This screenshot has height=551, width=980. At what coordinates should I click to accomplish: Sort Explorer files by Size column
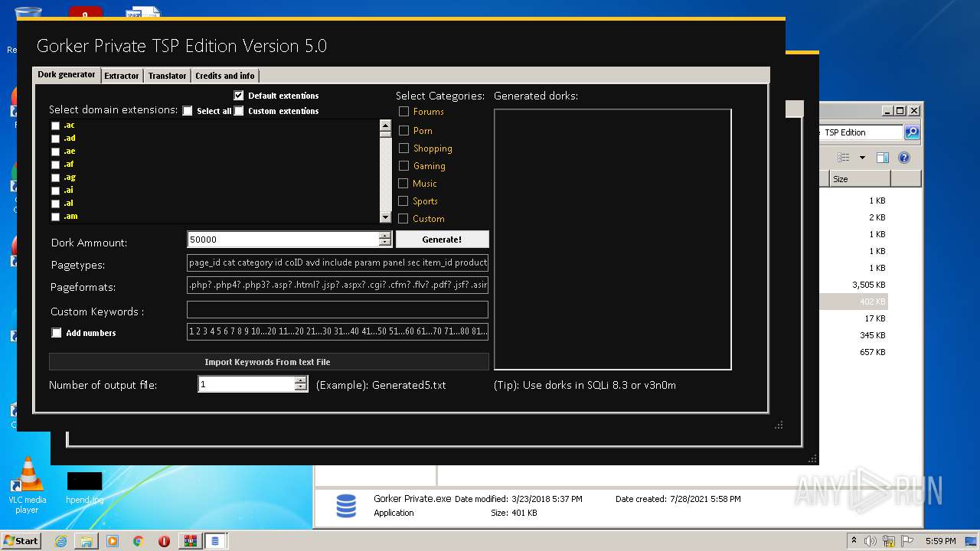point(860,179)
